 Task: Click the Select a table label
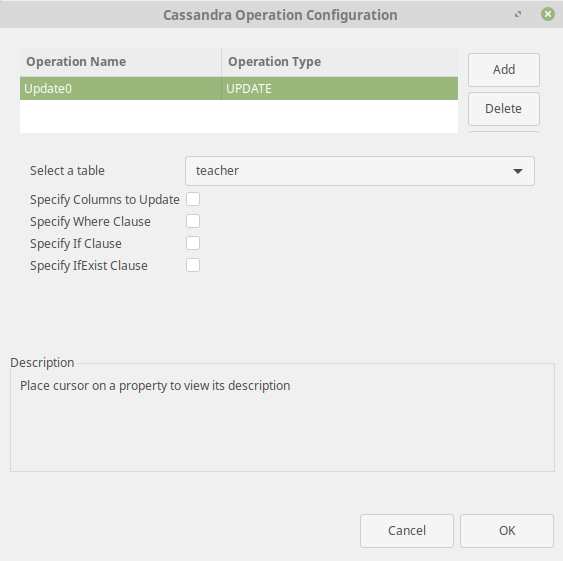pyautogui.click(x=67, y=171)
